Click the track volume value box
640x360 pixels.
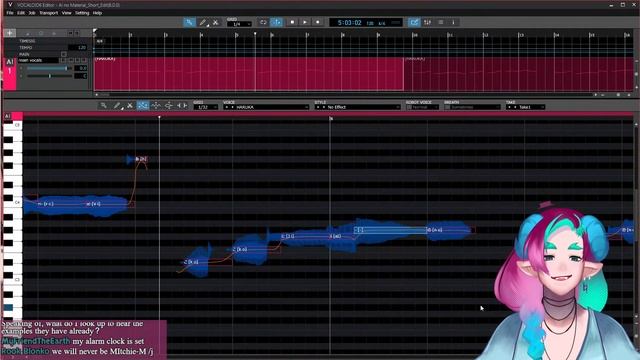(x=80, y=68)
